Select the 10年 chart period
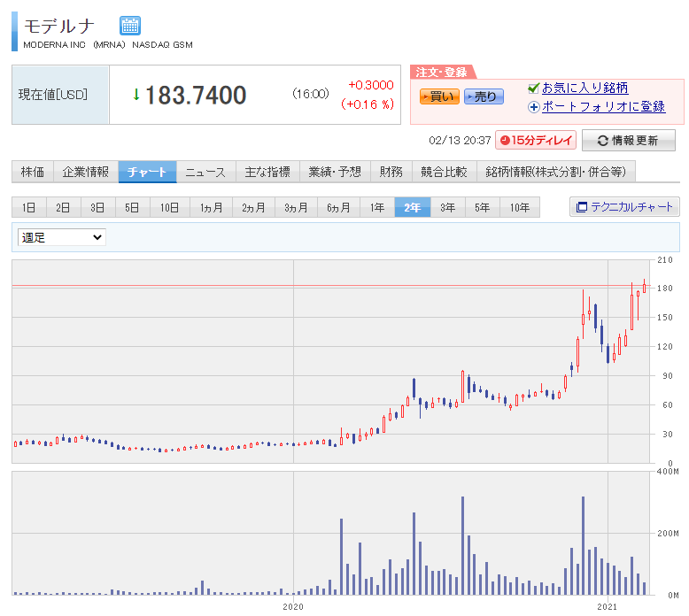 (520, 207)
